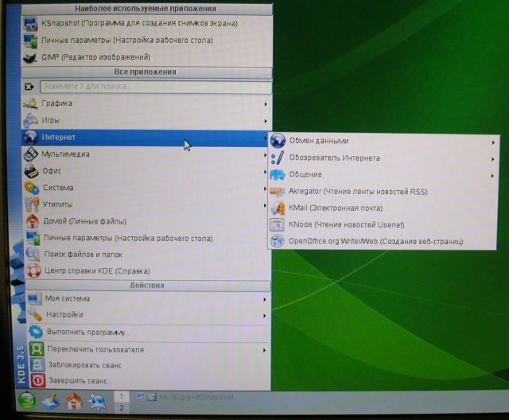Image resolution: width=509 pixels, height=420 pixels.
Task: Click the Офис typewriter icon
Action: [32, 171]
